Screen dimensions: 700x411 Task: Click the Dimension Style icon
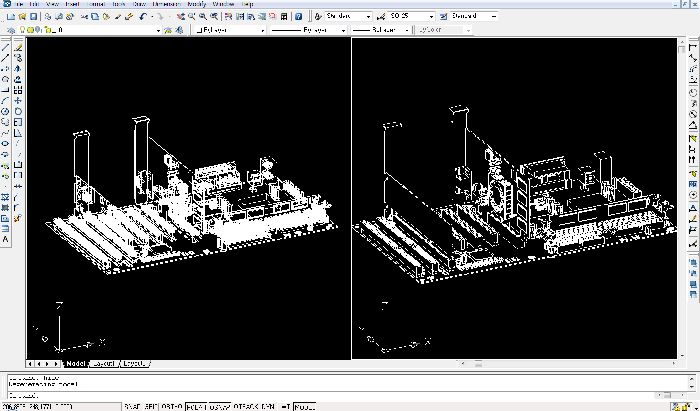click(381, 17)
